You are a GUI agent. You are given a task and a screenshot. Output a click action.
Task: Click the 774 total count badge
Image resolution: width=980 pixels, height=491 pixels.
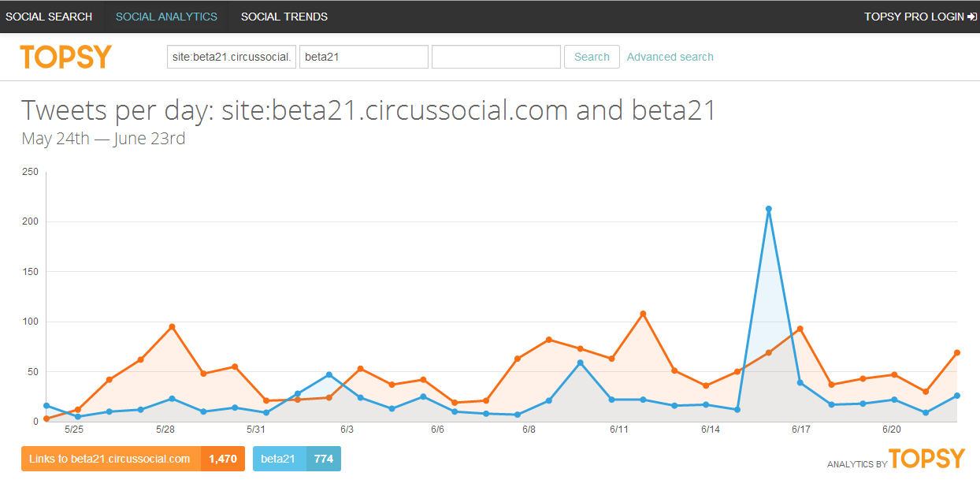(x=324, y=459)
